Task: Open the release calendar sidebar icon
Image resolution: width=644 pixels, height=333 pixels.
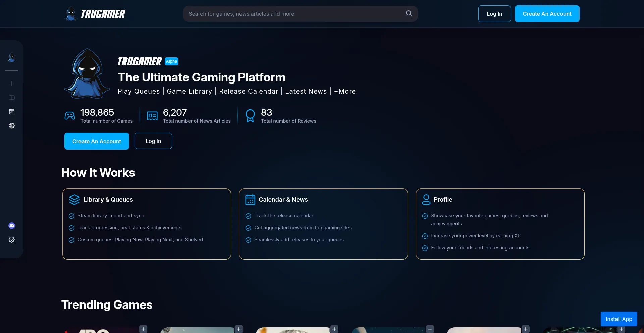Action: (x=12, y=112)
